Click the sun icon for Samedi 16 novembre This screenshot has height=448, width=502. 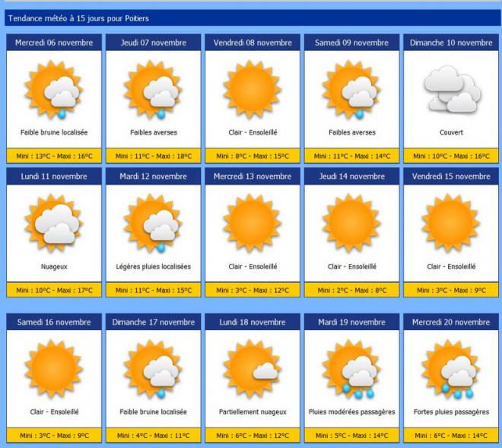coord(54,369)
